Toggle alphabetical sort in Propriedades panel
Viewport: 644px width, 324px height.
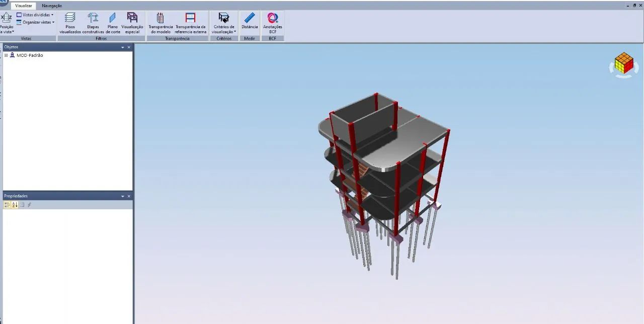pyautogui.click(x=15, y=205)
